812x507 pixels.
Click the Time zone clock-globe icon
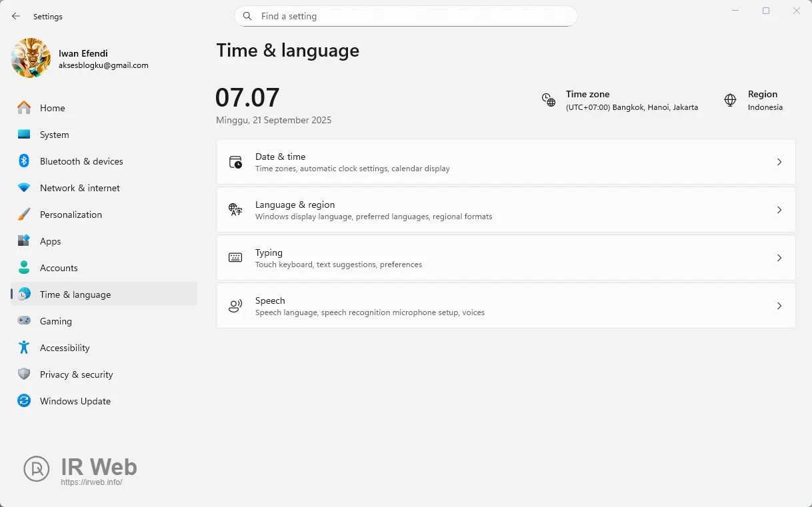click(549, 100)
